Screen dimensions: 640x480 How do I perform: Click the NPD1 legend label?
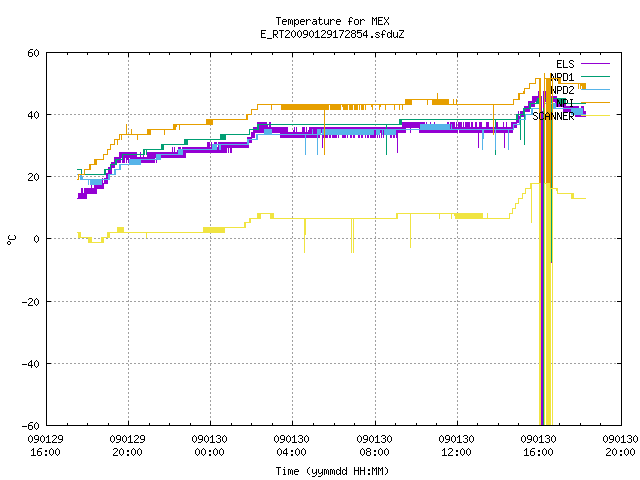(x=562, y=77)
